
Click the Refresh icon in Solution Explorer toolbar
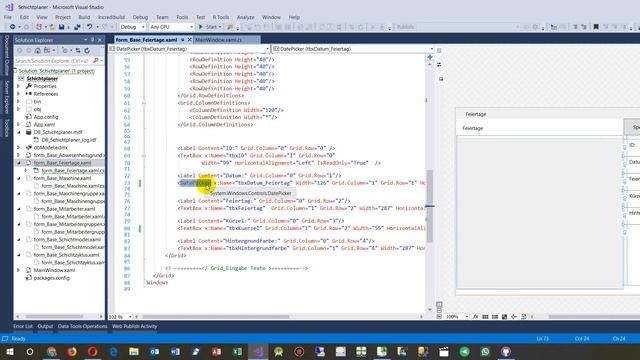pos(87,51)
